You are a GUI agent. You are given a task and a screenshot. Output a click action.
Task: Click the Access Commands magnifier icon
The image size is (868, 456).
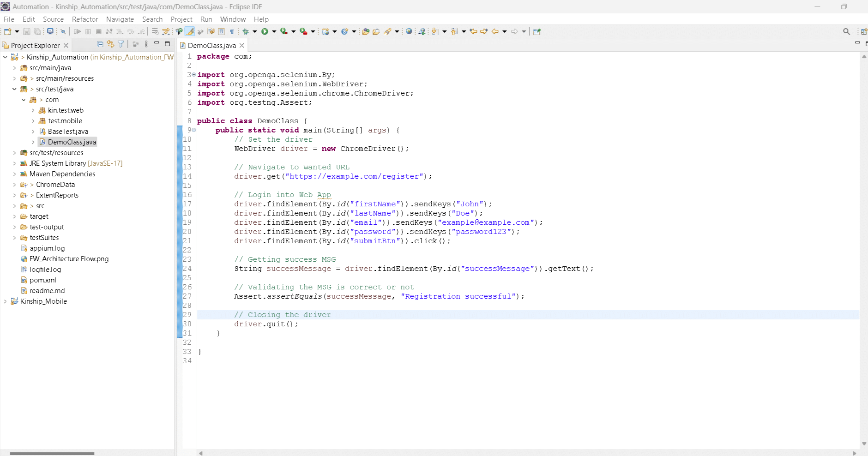point(846,31)
